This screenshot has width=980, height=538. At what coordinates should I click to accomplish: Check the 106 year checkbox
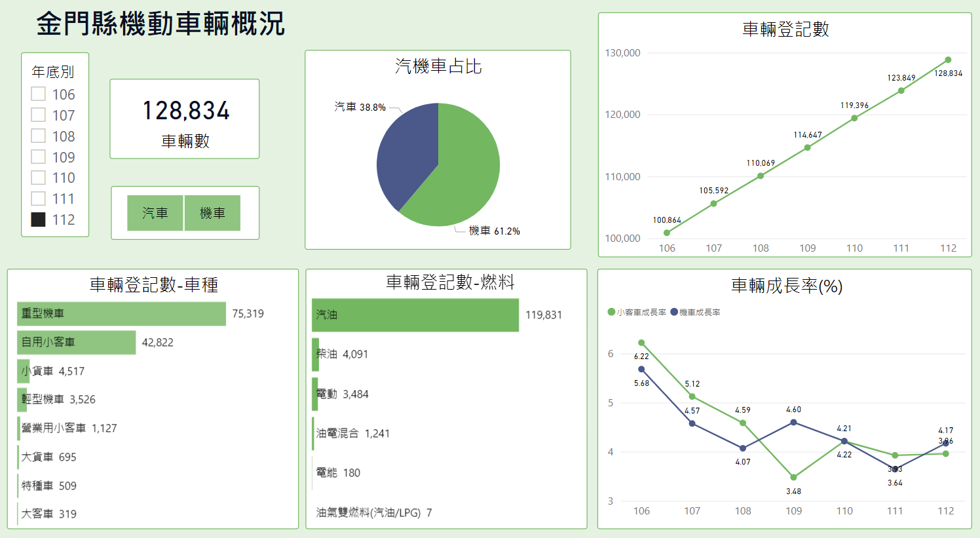(x=39, y=94)
